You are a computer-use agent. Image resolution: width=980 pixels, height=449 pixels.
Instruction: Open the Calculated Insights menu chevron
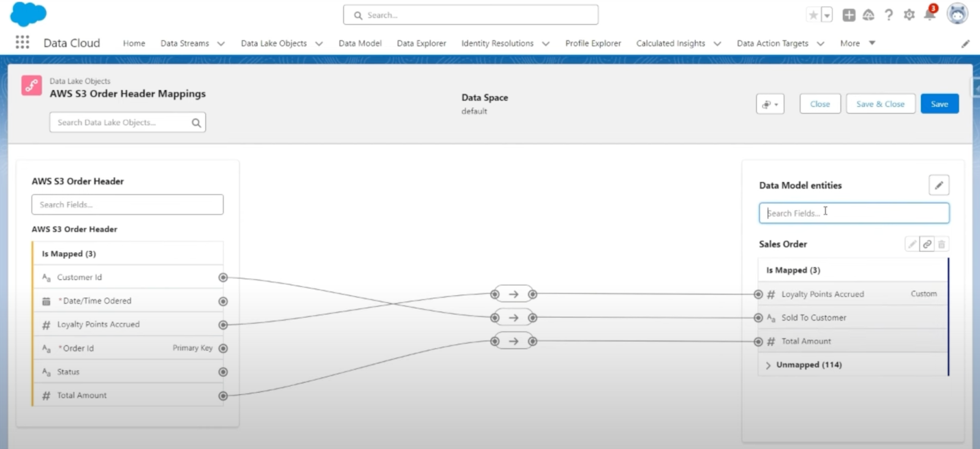tap(717, 43)
